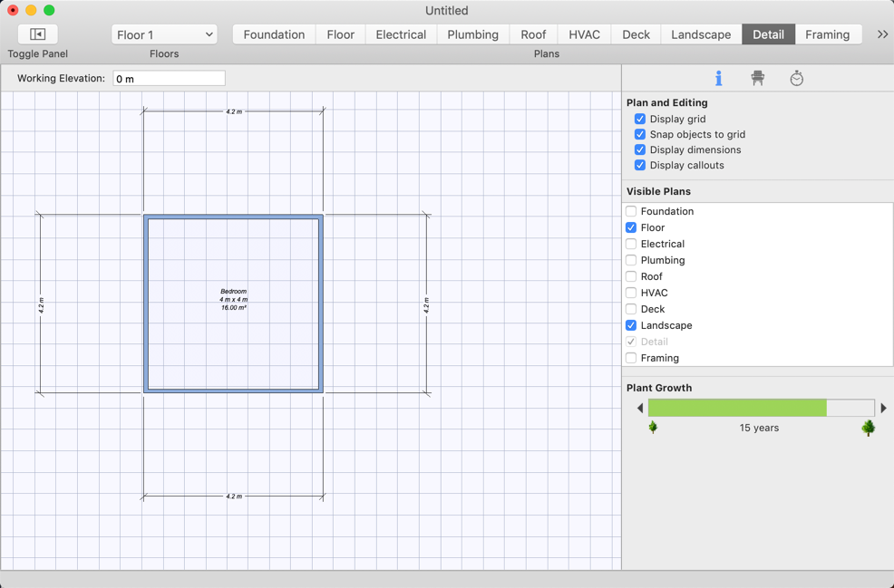Click the Bedroom room label text
The height and width of the screenshot is (588, 894).
(x=234, y=291)
